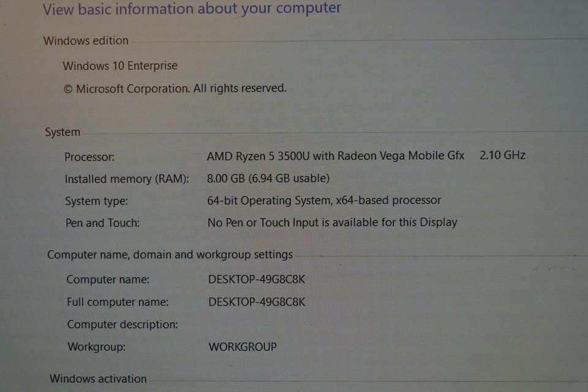Click the 'Computer name:' label
Image resolution: width=588 pixels, height=392 pixels.
tap(108, 279)
